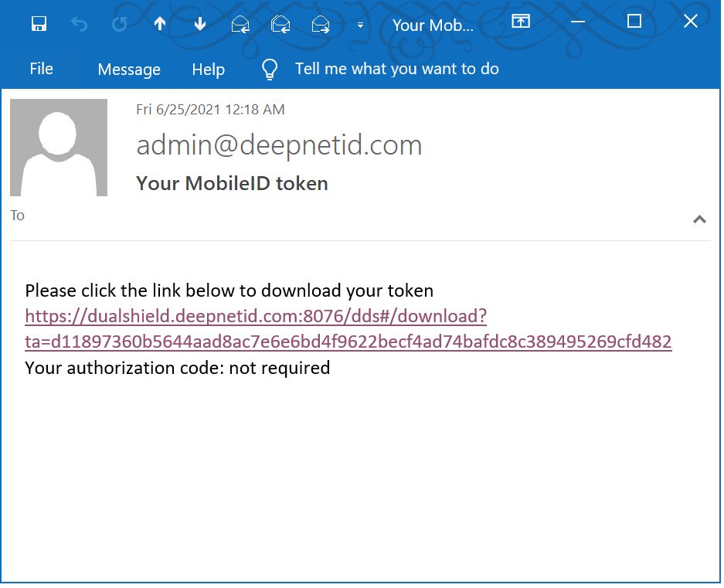
Task: Open Ribbon Display Options button
Action: tap(522, 22)
